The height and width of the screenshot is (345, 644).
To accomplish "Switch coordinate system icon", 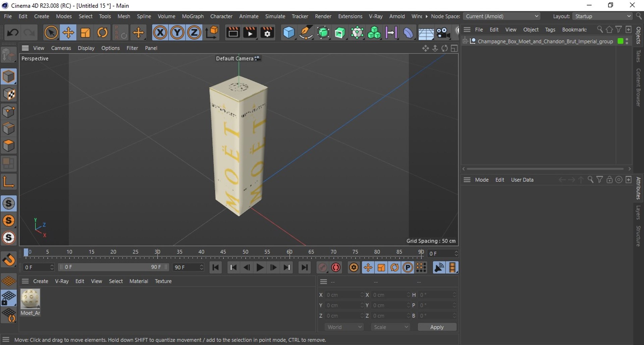I will (212, 33).
